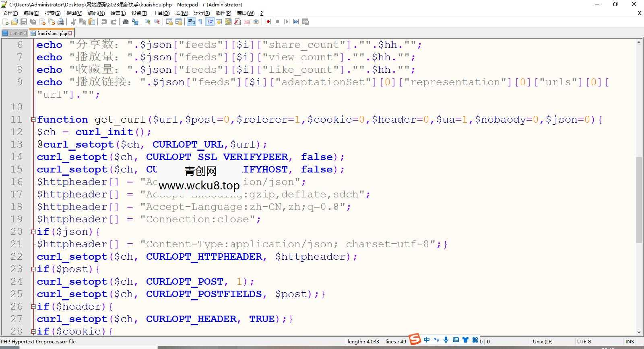Open Find with the binoculars icon

(x=126, y=22)
